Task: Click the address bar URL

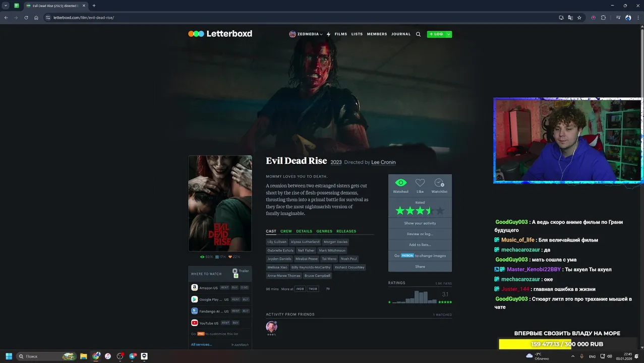Action: click(x=84, y=18)
